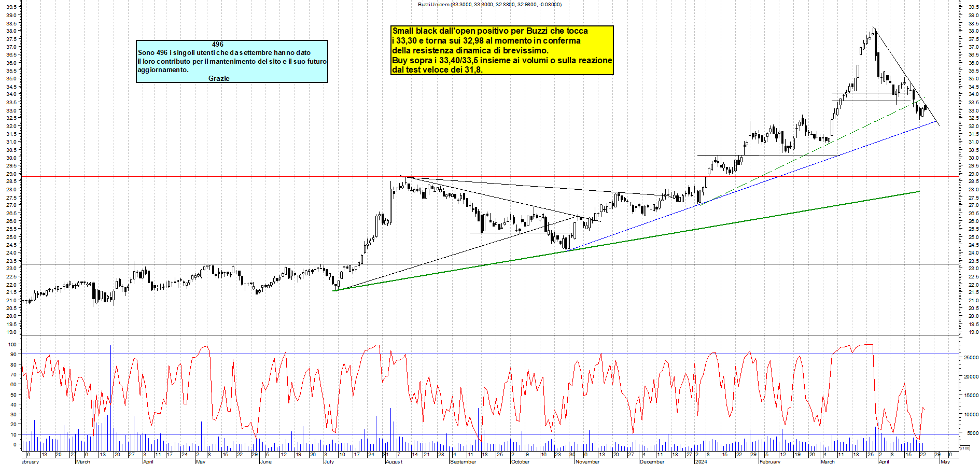Click '19.0' on the left price axis
980x464 pixels.
point(11,332)
